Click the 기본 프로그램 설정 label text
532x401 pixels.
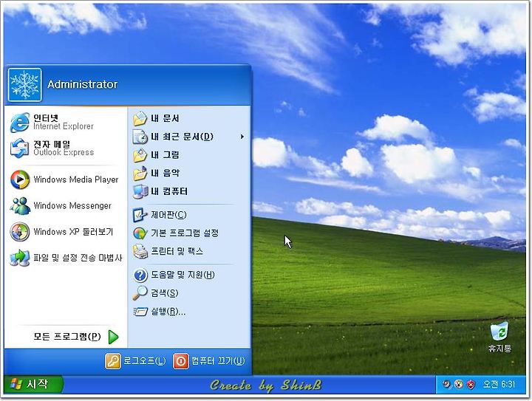(185, 233)
